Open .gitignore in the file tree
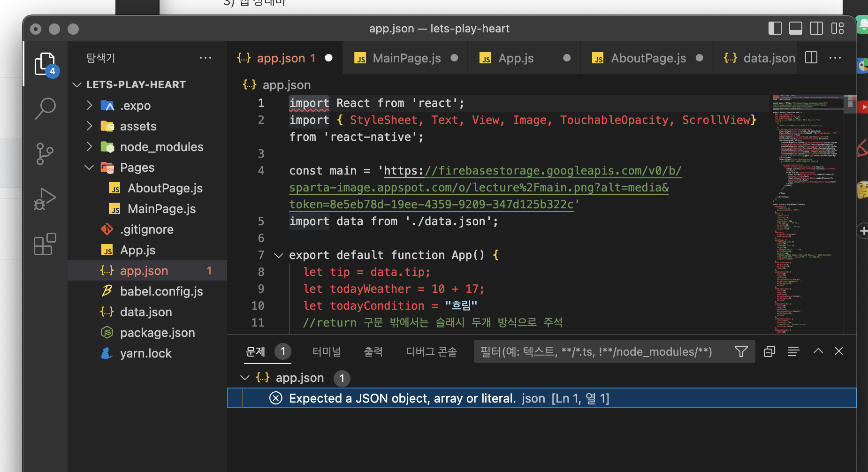The width and height of the screenshot is (868, 472). coord(147,229)
